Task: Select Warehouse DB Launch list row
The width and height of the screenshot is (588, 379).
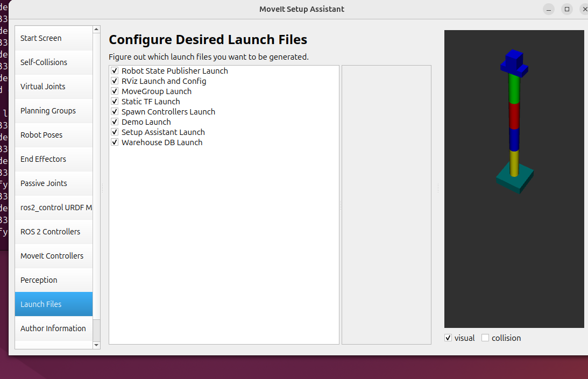Action: 224,142
